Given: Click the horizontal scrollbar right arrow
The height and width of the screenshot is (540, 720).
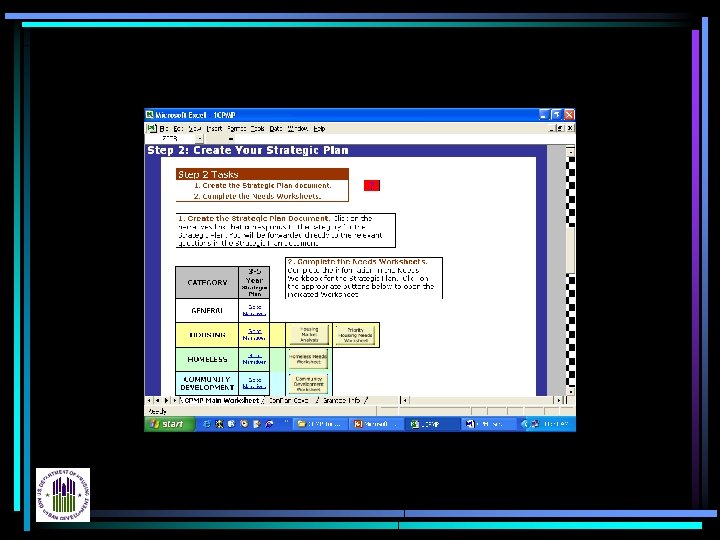Looking at the screenshot, I should 559,400.
